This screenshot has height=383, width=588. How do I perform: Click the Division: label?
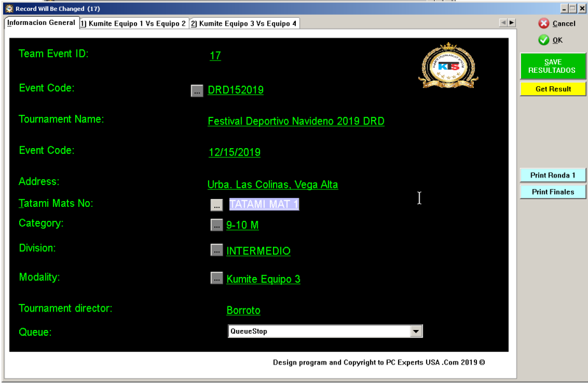tap(37, 248)
